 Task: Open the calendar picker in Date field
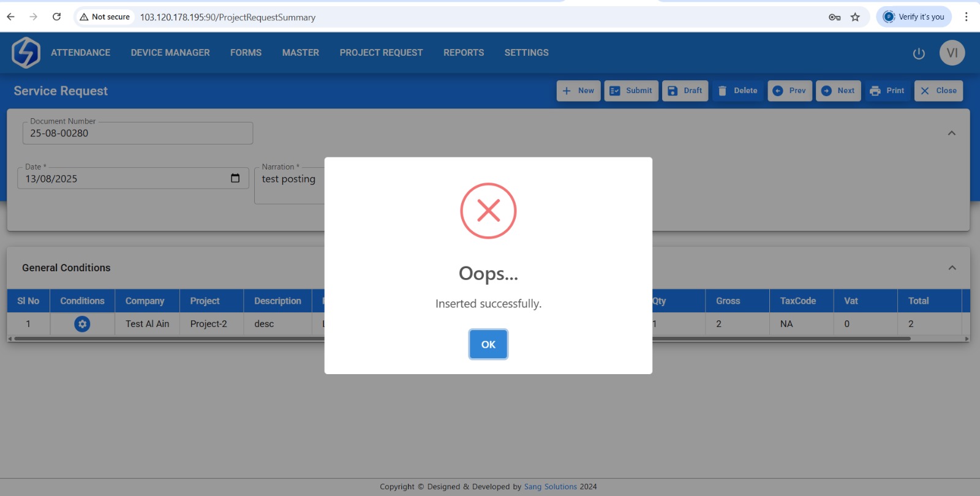tap(235, 178)
